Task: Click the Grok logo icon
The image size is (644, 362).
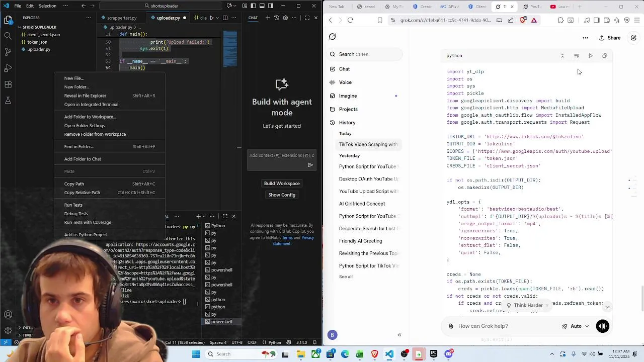Action: pos(333,37)
